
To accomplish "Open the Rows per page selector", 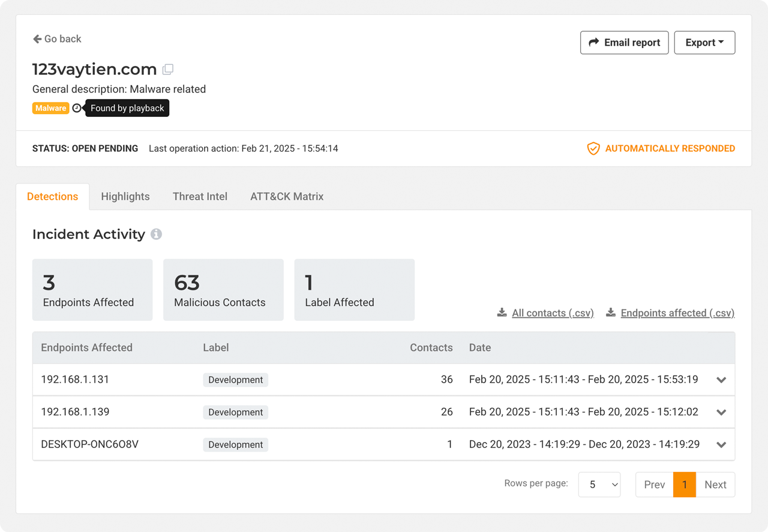I will (x=599, y=485).
